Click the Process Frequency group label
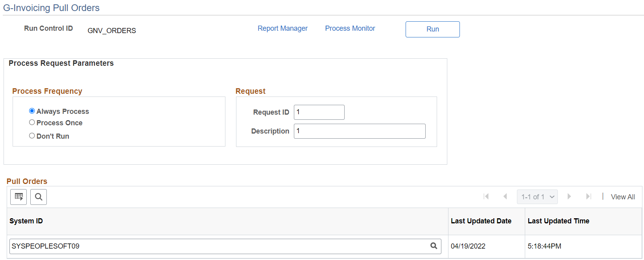Image resolution: width=644 pixels, height=260 pixels. pyautogui.click(x=47, y=91)
